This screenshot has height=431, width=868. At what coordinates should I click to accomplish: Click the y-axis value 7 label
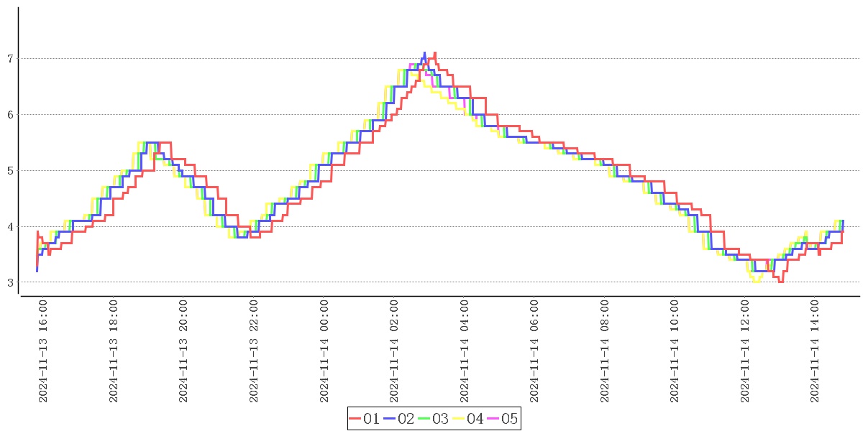(10, 58)
